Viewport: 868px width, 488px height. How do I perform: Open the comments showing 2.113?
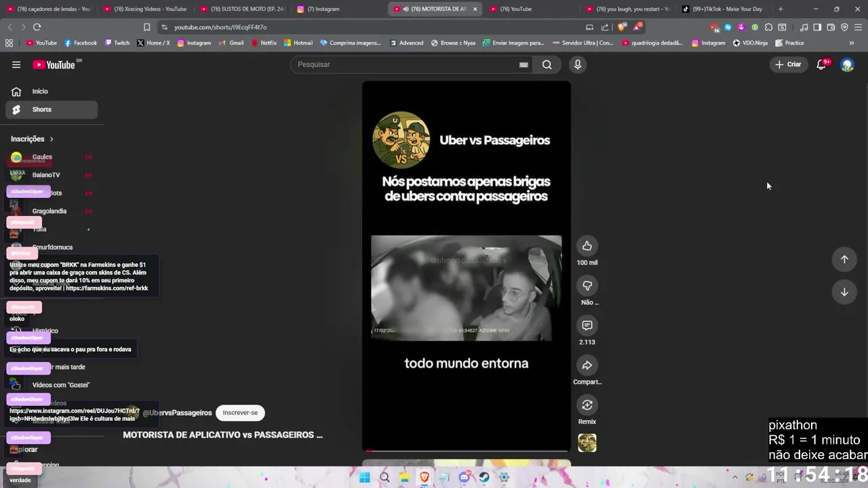tap(587, 326)
